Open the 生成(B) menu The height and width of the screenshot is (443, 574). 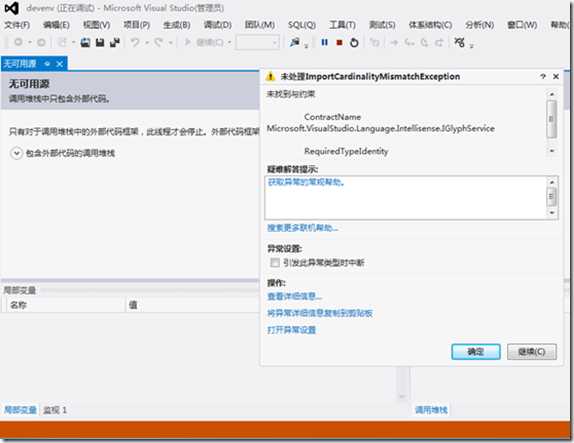tap(177, 25)
